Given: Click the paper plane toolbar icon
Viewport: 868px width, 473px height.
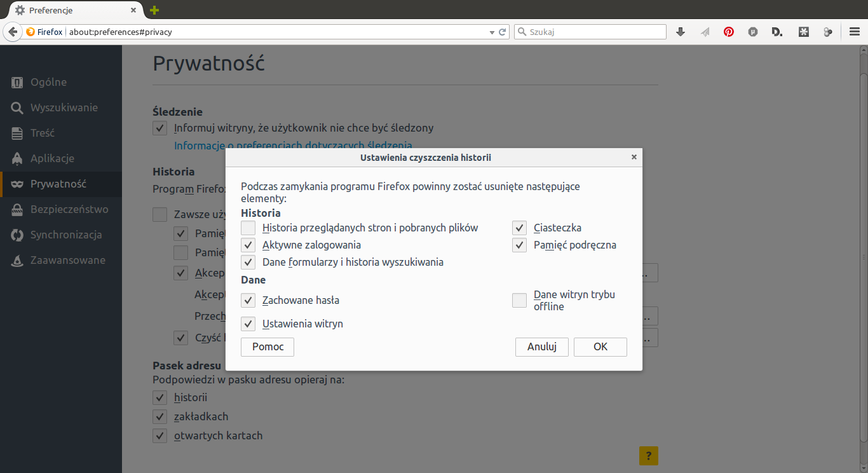Looking at the screenshot, I should click(x=705, y=32).
